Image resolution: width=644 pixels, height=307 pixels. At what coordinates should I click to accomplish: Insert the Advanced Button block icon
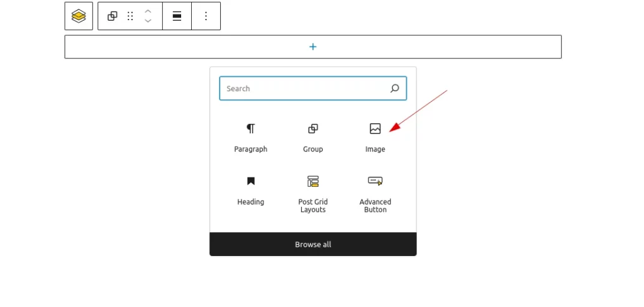pos(375,181)
